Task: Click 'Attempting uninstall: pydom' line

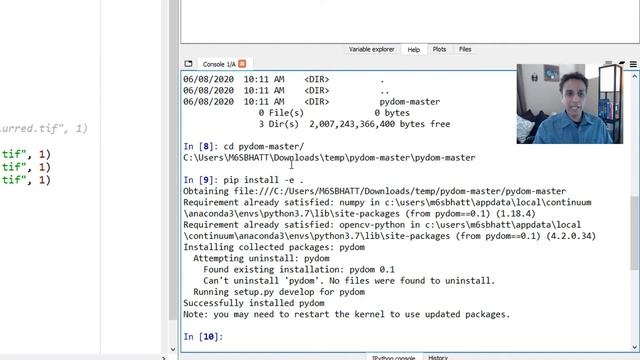Action: pyautogui.click(x=261, y=258)
